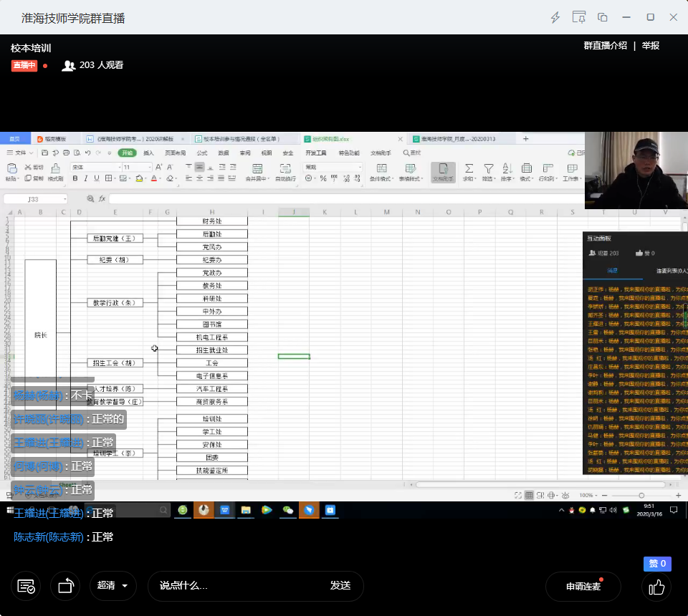
Task: Switch to the 页面布局 ribbon tab
Action: pos(175,153)
